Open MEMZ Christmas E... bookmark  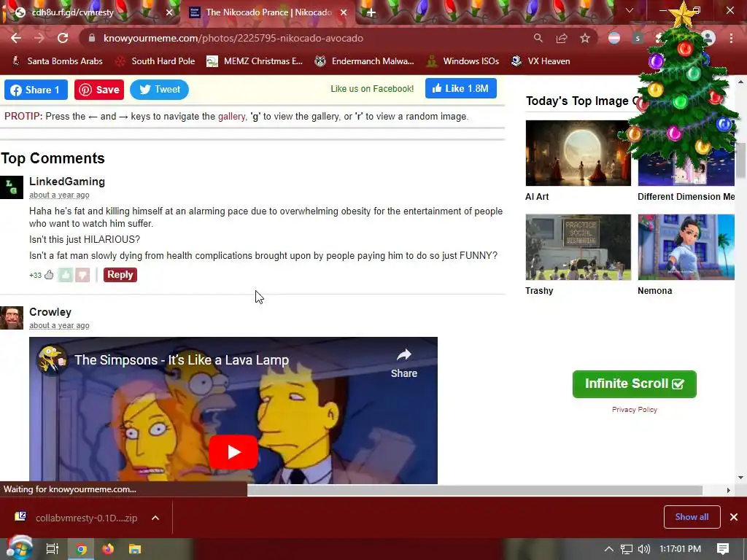click(x=255, y=61)
